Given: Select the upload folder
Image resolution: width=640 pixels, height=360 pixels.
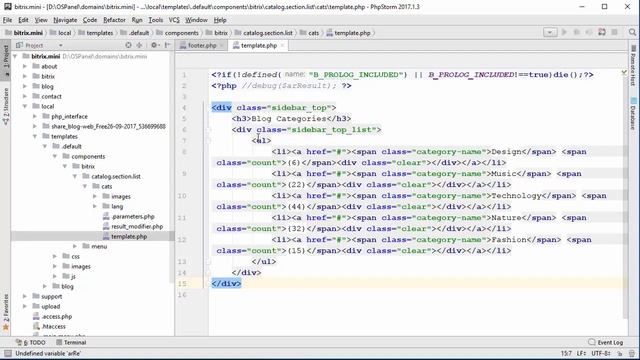Looking at the screenshot, I should coord(46,306).
